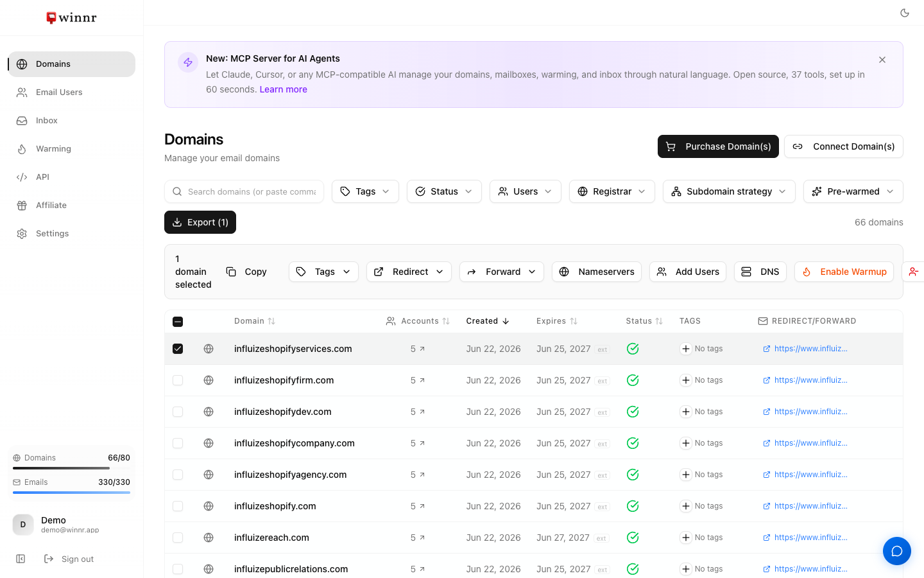Screen dimensions: 924x578
Task: Click the partially visible user action button
Action: coord(912,272)
